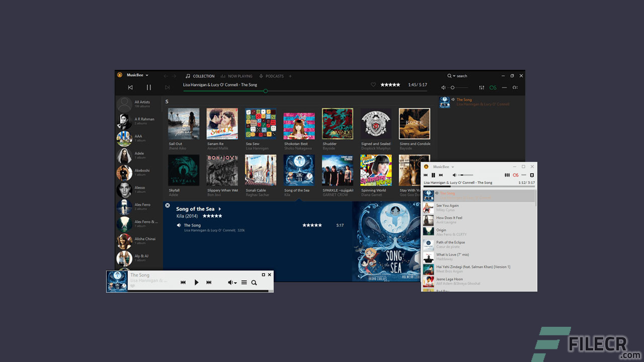The image size is (644, 362).
Task: Play What Is Love (7" mix)
Action: tap(478, 256)
